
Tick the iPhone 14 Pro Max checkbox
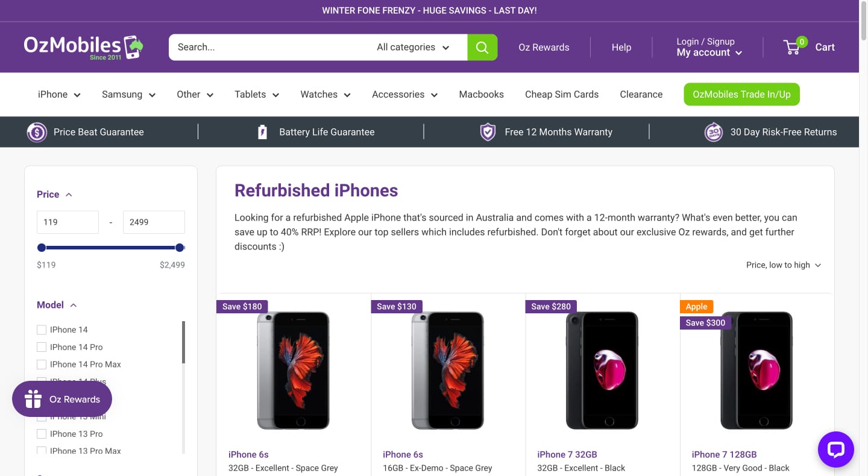(x=42, y=365)
